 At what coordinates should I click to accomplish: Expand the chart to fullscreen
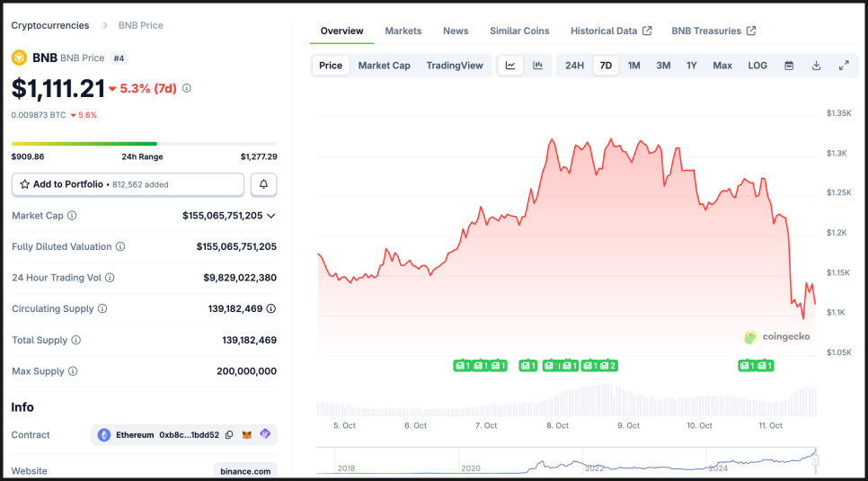click(844, 66)
